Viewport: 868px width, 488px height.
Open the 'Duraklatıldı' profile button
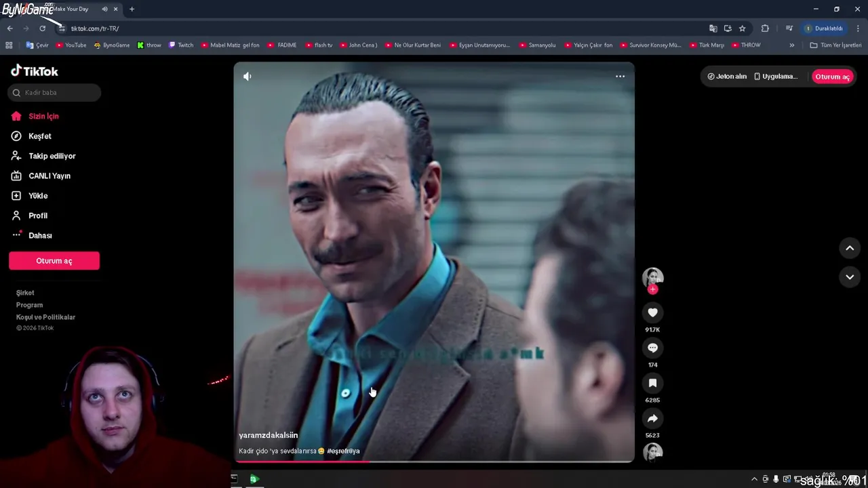click(x=824, y=28)
